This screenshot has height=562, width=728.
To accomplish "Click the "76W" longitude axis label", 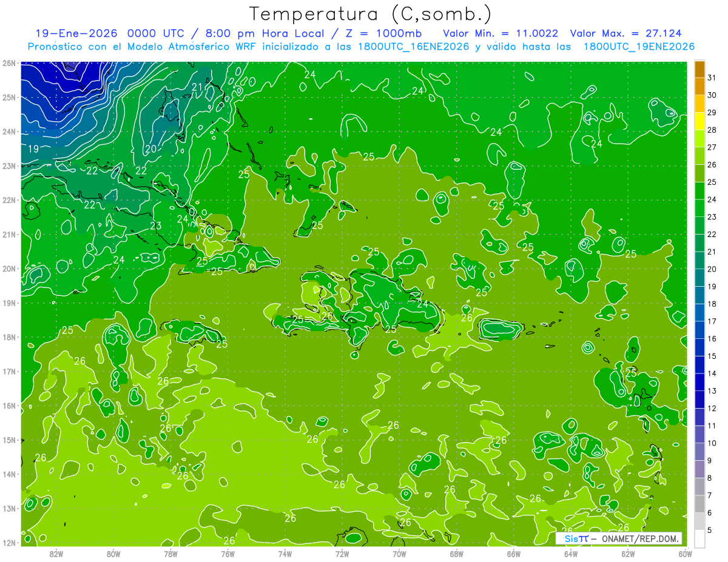I will click(227, 554).
